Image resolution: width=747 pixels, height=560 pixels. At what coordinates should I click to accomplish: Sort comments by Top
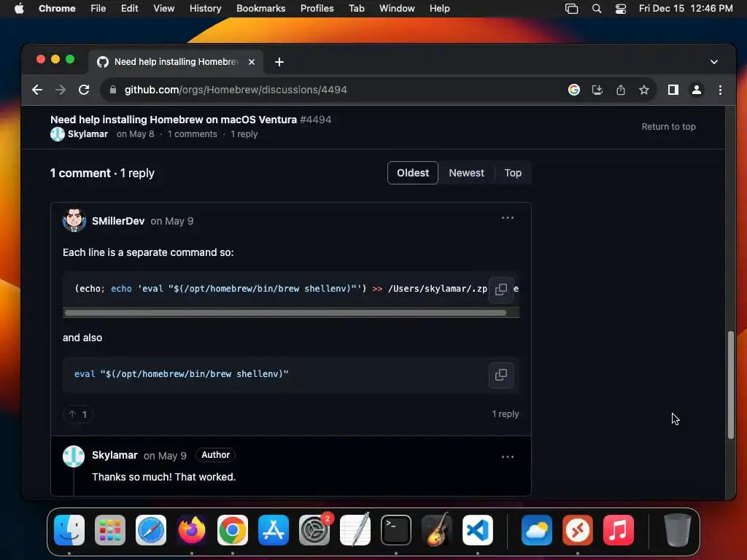tap(513, 173)
